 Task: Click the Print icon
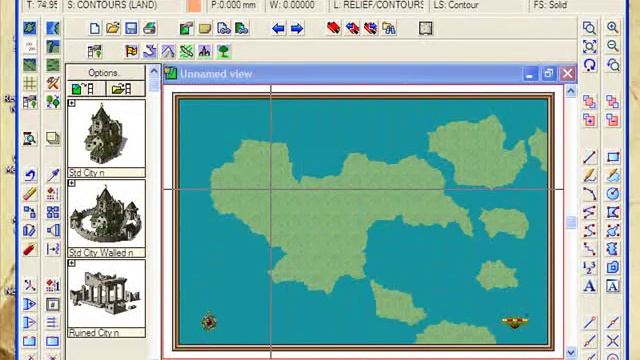pos(149,29)
